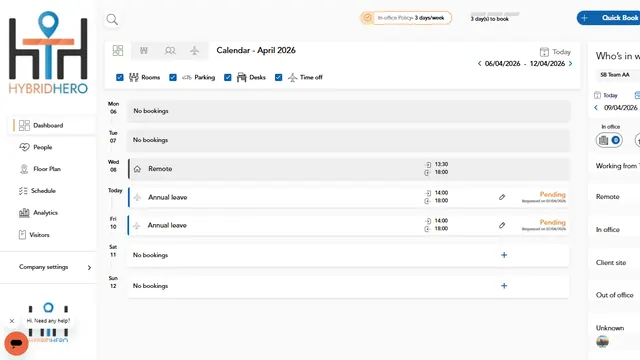Open Dashboard in the sidebar

[x=51, y=125]
